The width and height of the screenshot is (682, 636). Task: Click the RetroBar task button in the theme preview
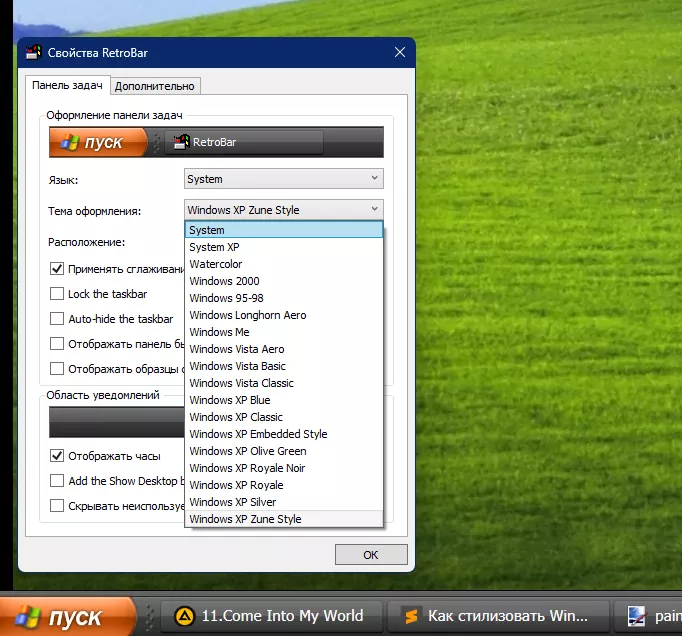coord(244,142)
